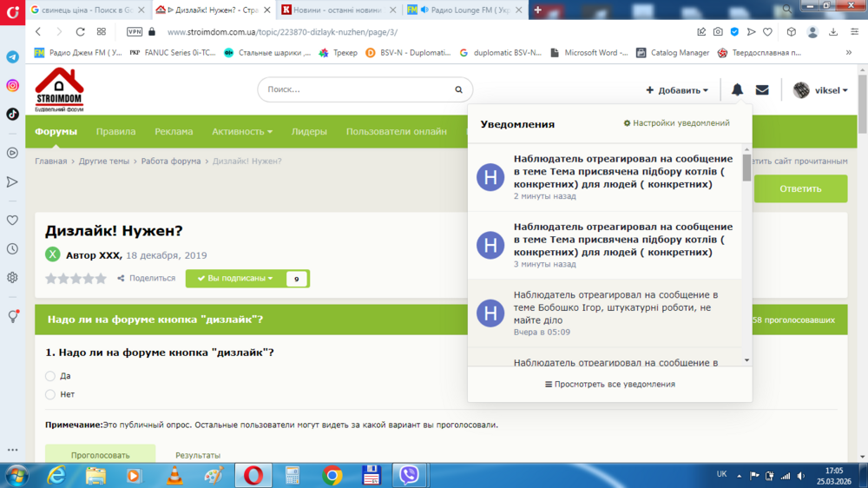Open Speed Dial grid icon
Viewport: 868px width, 488px height.
click(x=102, y=32)
